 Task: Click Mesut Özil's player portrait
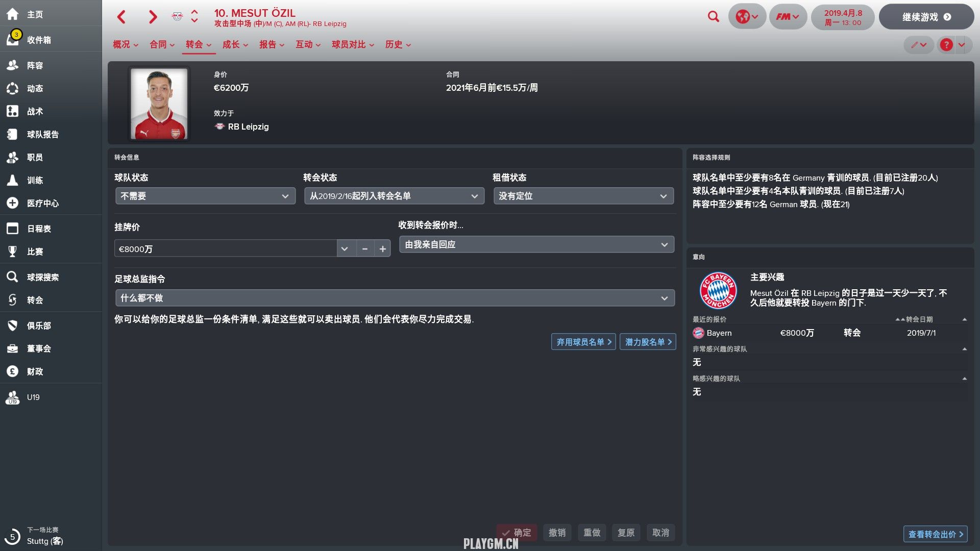coord(159,104)
